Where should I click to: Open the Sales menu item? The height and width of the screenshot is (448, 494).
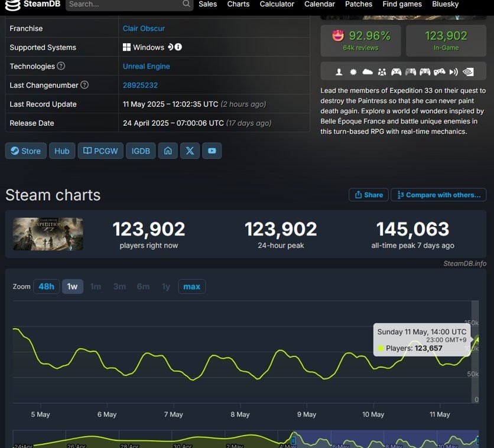(x=207, y=4)
